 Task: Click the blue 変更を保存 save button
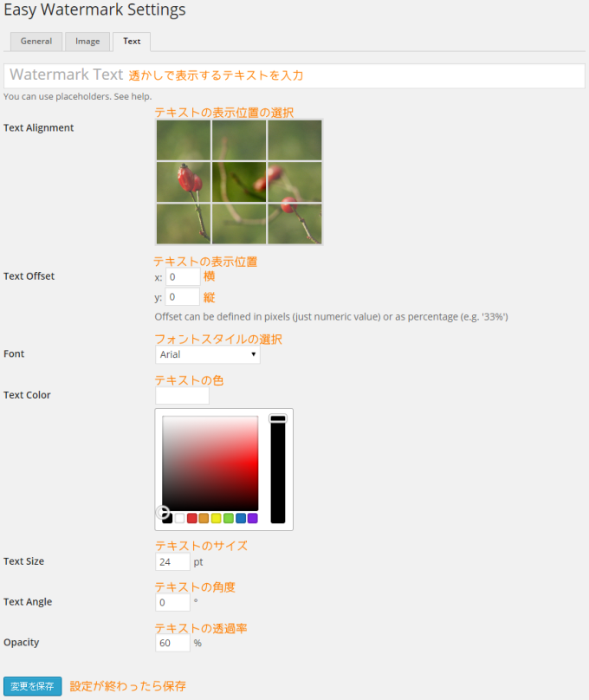tap(33, 686)
